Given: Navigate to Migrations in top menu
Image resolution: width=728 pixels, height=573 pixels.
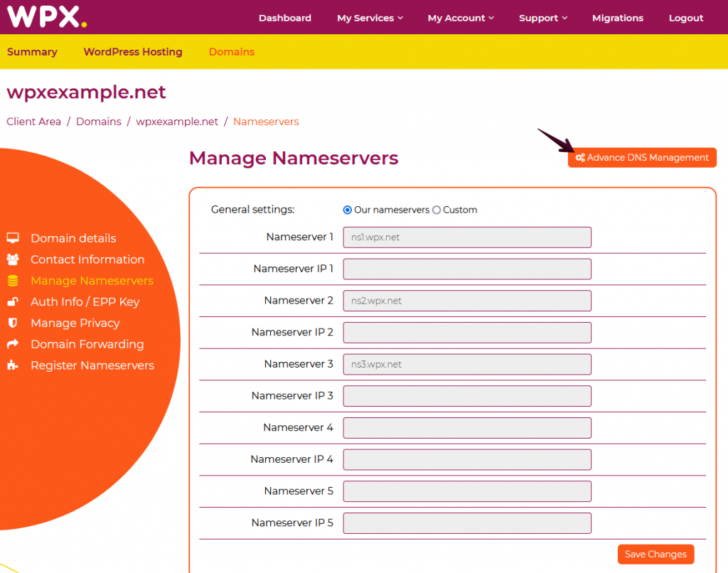Looking at the screenshot, I should (618, 18).
